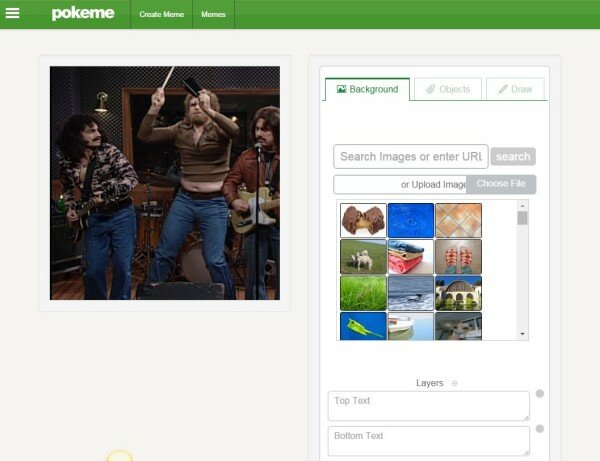Click the Choose File upload button
Viewport: 600px width, 461px height.
pyautogui.click(x=501, y=184)
